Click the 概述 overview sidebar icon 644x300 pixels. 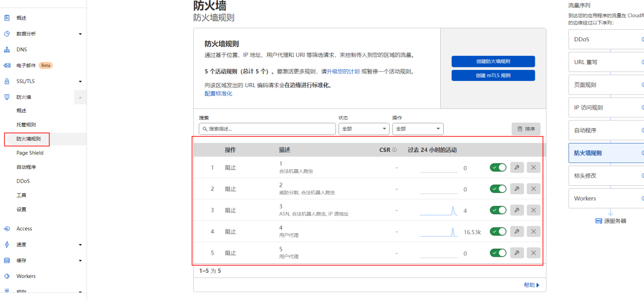tap(7, 18)
